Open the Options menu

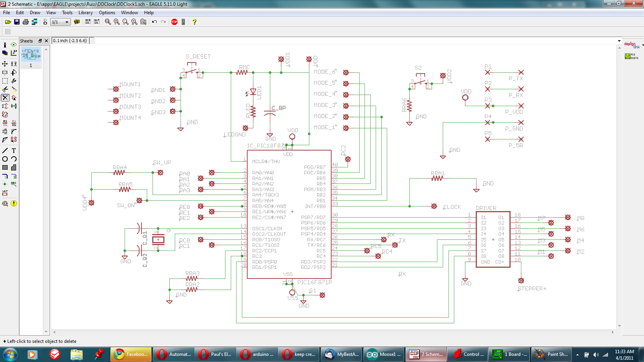(x=107, y=13)
